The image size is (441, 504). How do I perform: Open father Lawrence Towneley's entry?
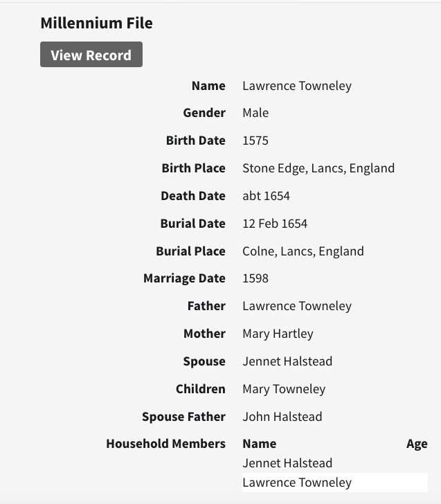coord(296,306)
